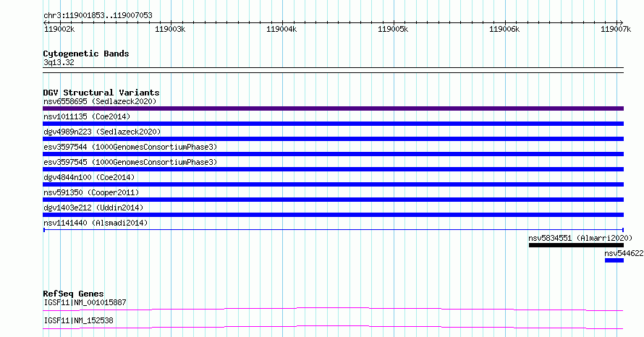Open the IGSF11|NM_152538 gene label
The width and height of the screenshot is (644, 337).
[78, 320]
